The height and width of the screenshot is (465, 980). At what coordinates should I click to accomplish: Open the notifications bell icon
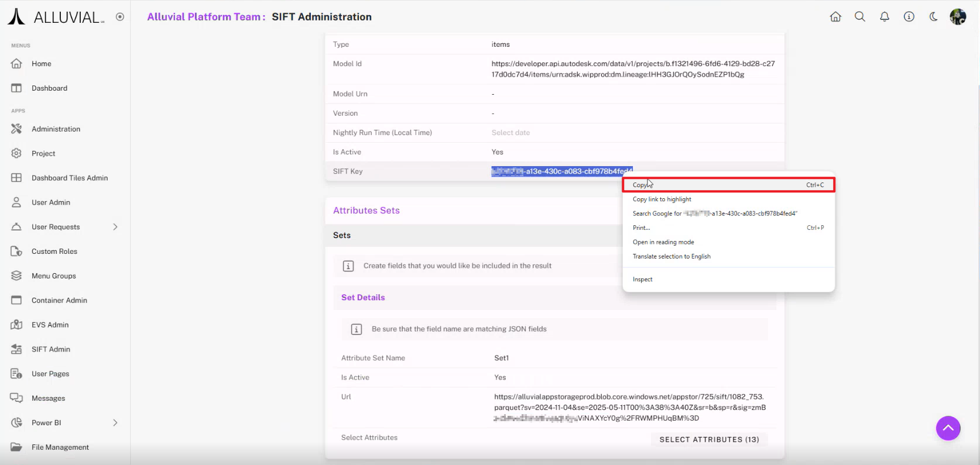[885, 17]
